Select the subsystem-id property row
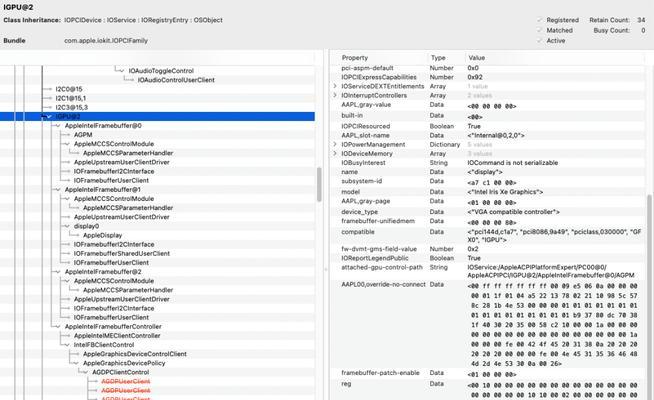Screen dimensions: 654x400 tap(488, 181)
